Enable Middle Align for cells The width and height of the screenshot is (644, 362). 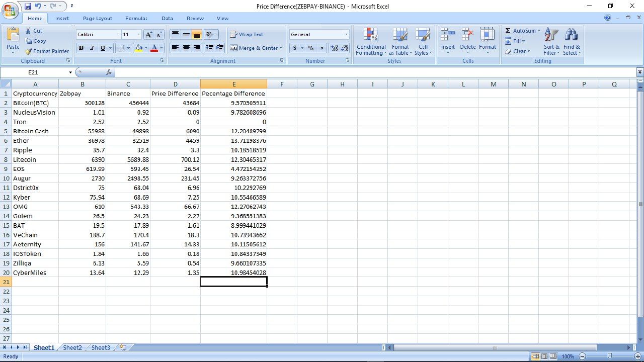(x=186, y=35)
